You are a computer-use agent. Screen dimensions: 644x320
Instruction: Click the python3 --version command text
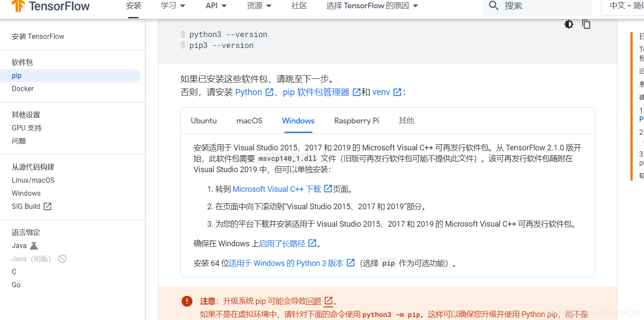click(228, 34)
